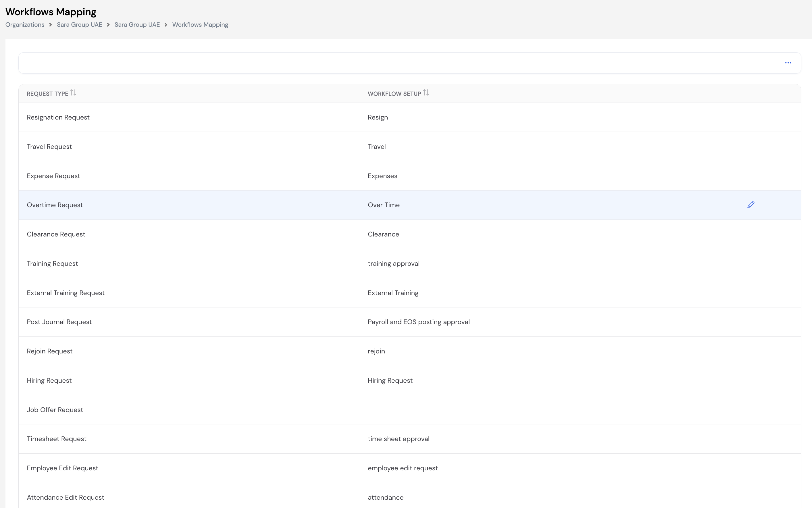Click the time sheet approval value
The height and width of the screenshot is (508, 812).
click(399, 439)
